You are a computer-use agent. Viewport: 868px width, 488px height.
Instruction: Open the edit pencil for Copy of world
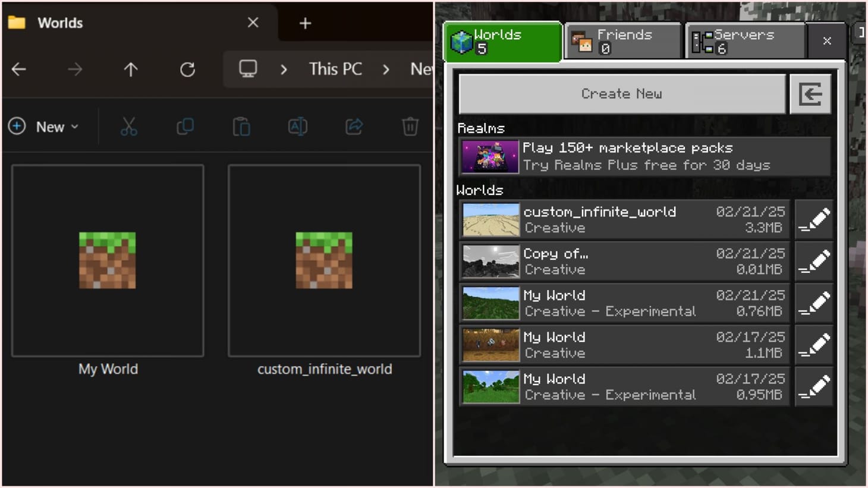pos(814,262)
